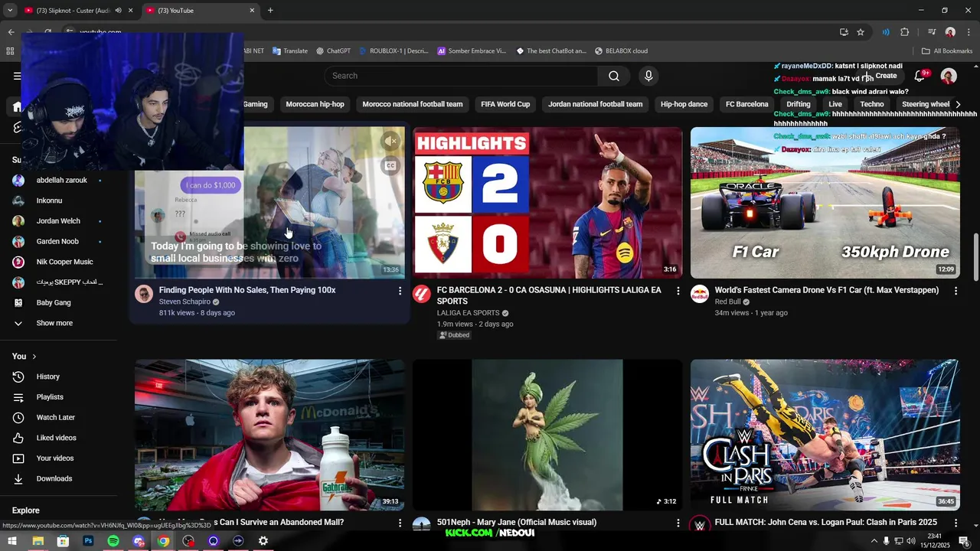Click into the YouTube Search field

pos(461,76)
